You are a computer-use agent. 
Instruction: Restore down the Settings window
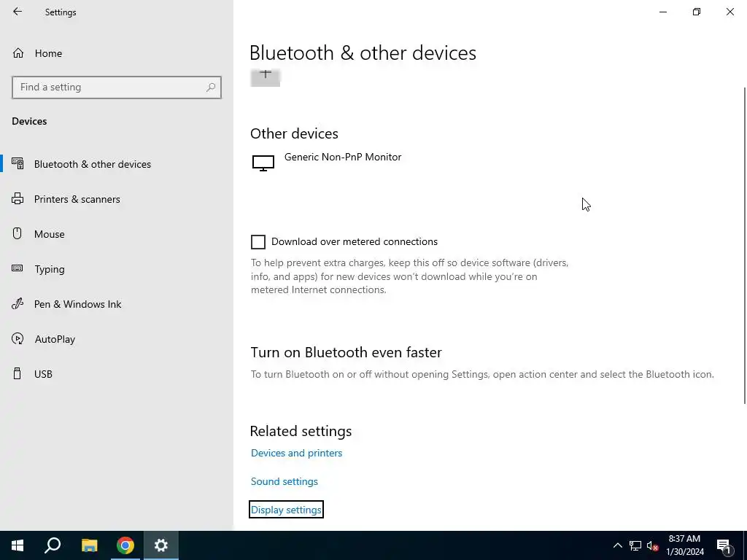click(x=697, y=12)
